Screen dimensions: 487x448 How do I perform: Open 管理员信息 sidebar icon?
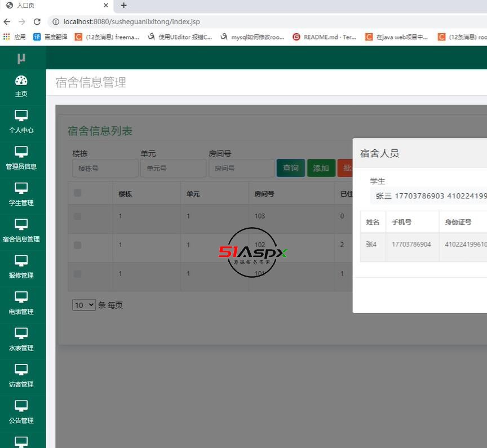point(21,152)
